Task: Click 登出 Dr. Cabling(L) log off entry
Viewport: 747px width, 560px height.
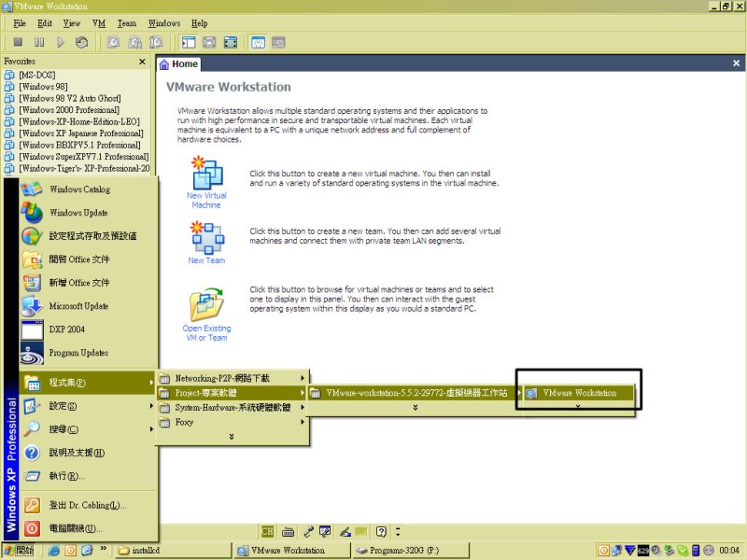Action: coord(88,505)
